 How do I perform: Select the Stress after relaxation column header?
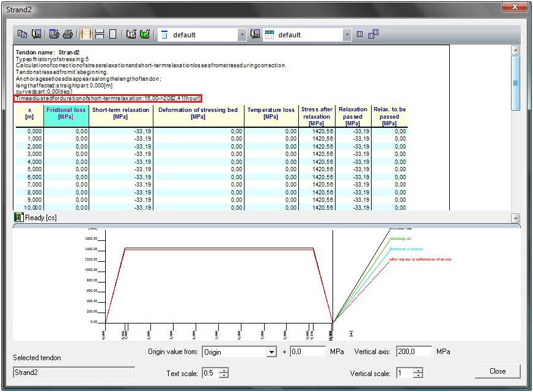pos(317,116)
